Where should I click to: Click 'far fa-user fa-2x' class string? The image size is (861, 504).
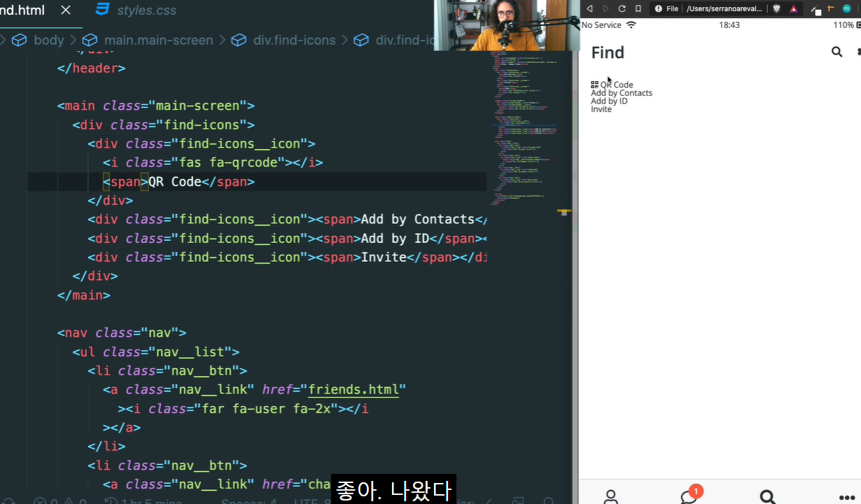(266, 408)
